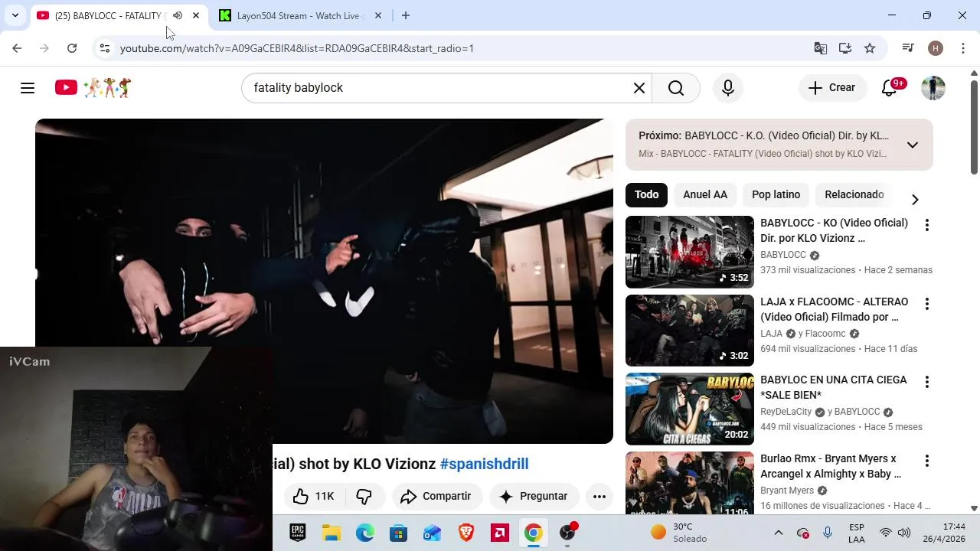Reload the page
Image resolution: width=980 pixels, height=551 pixels.
(72, 48)
